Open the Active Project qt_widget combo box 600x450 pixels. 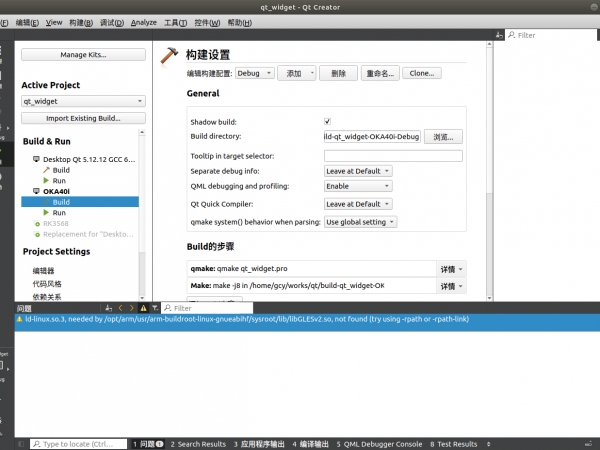point(84,101)
